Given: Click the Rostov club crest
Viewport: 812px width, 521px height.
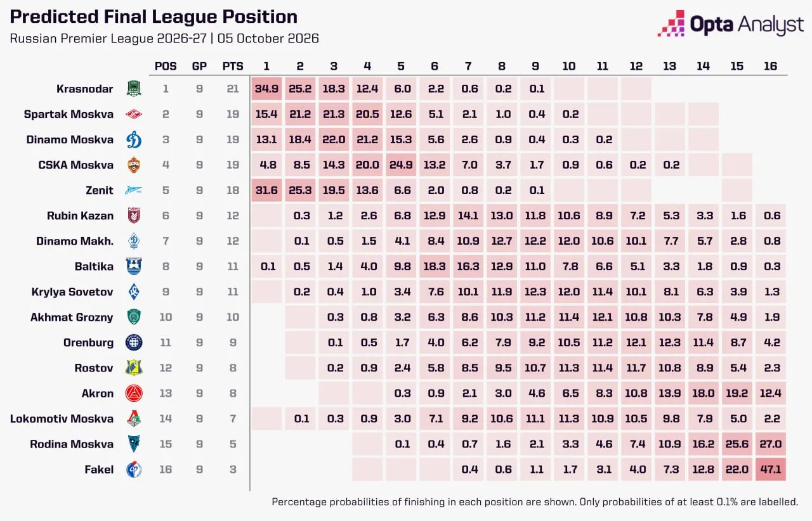Looking at the screenshot, I should point(134,368).
